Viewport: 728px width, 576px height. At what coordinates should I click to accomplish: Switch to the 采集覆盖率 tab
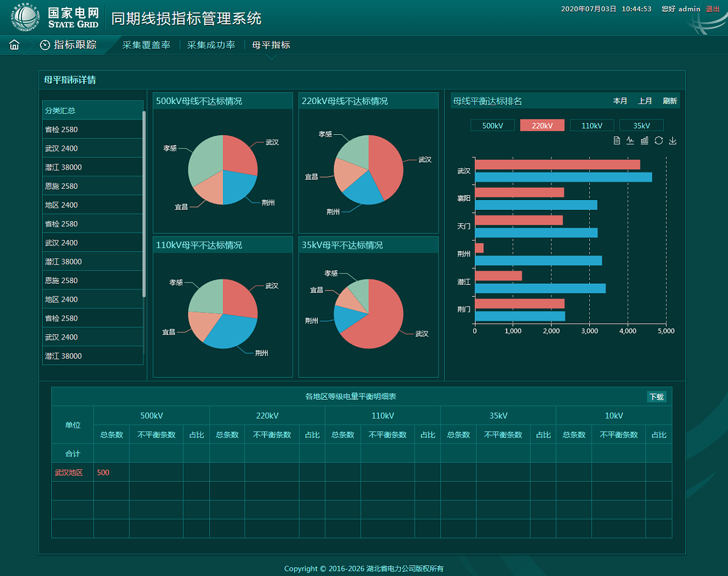(x=146, y=45)
